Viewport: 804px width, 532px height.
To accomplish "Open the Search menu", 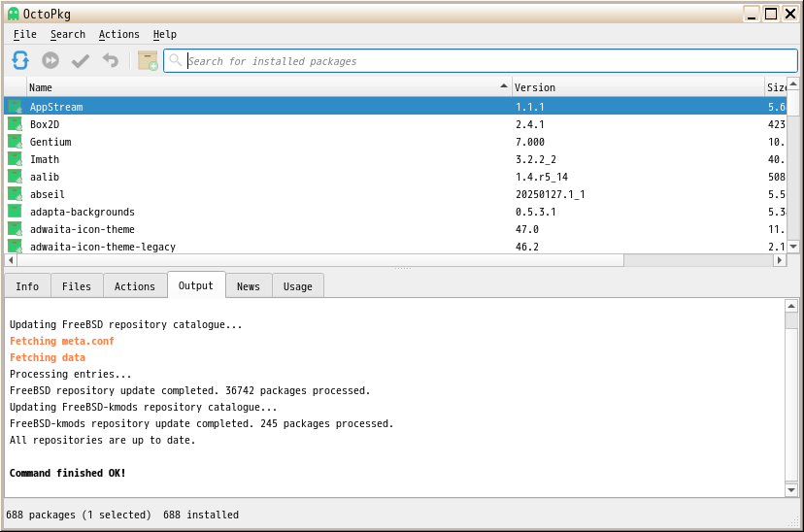I will click(68, 34).
